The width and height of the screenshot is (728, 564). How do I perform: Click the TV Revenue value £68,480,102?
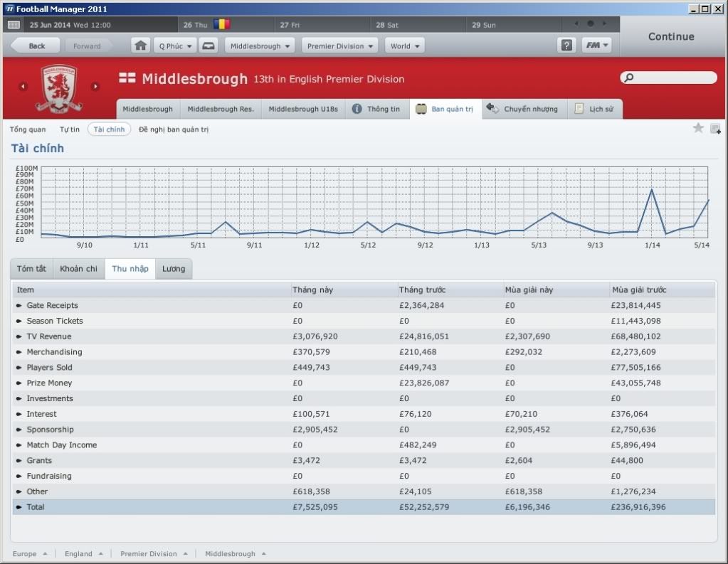pyautogui.click(x=635, y=336)
